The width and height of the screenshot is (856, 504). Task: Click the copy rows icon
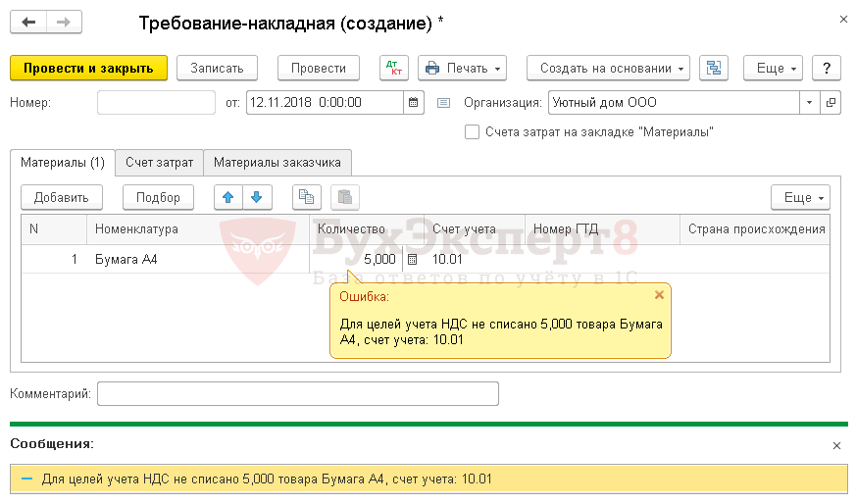[307, 197]
